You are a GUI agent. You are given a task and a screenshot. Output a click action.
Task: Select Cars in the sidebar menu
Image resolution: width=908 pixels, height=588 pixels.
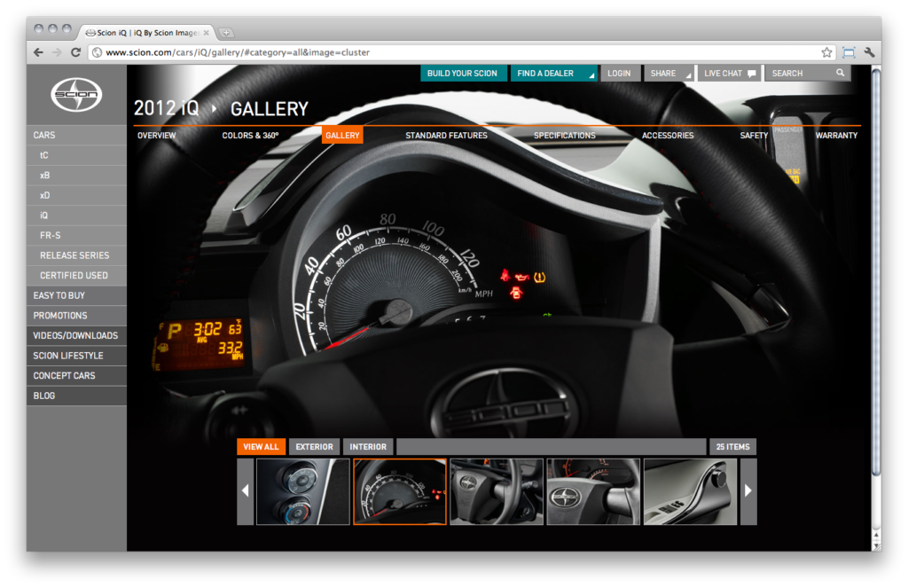[76, 135]
